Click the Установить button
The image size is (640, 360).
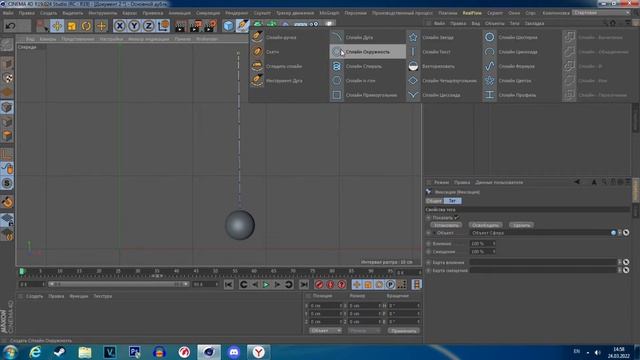click(x=446, y=225)
